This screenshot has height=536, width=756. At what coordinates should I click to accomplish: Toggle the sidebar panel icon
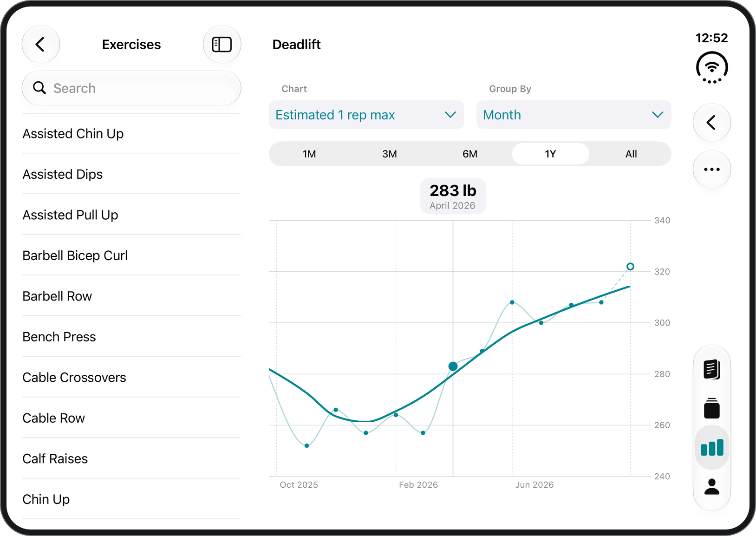222,45
